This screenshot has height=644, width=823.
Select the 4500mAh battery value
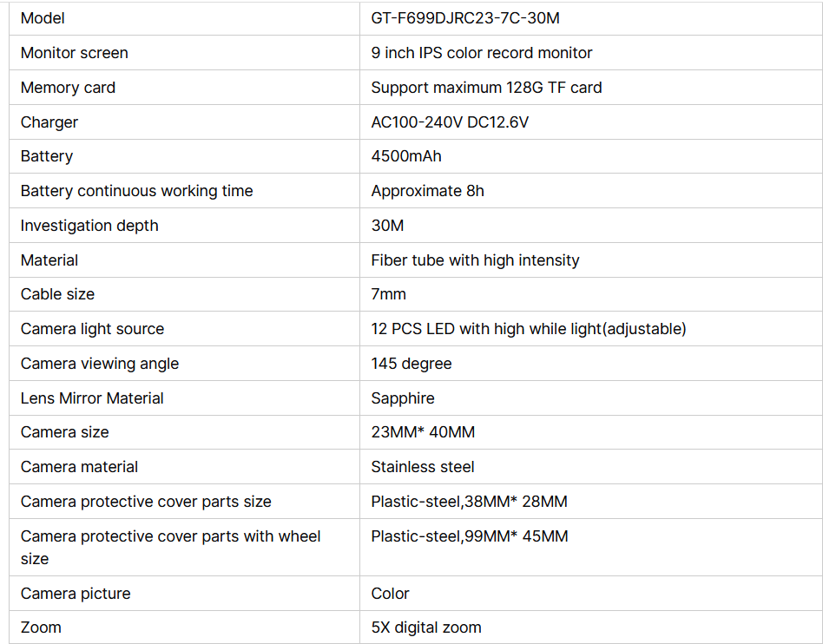tap(405, 156)
